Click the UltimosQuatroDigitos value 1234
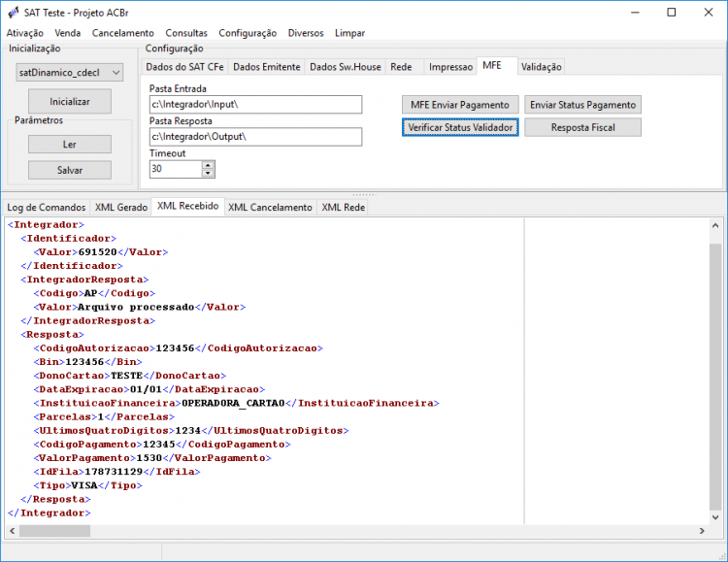This screenshot has width=728, height=562. point(187,431)
